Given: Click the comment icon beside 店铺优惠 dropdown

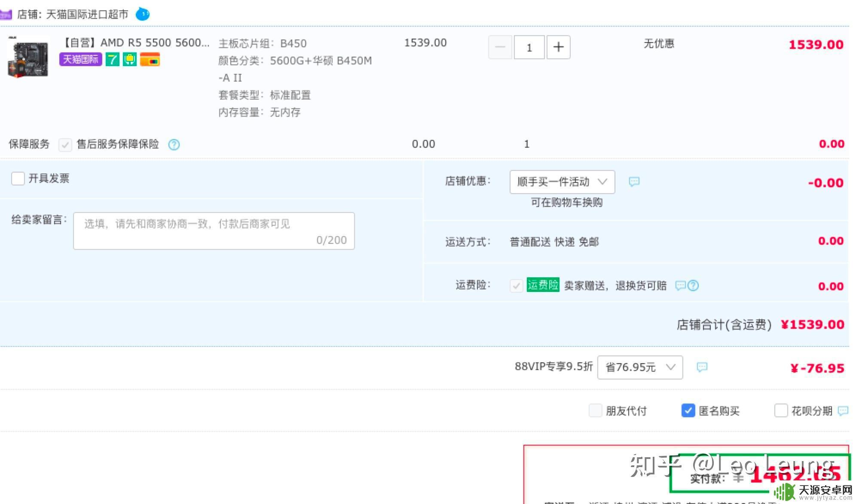Looking at the screenshot, I should tap(634, 182).
